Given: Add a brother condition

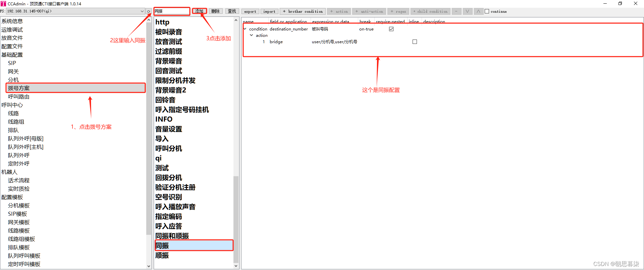Looking at the screenshot, I should click(x=303, y=11).
